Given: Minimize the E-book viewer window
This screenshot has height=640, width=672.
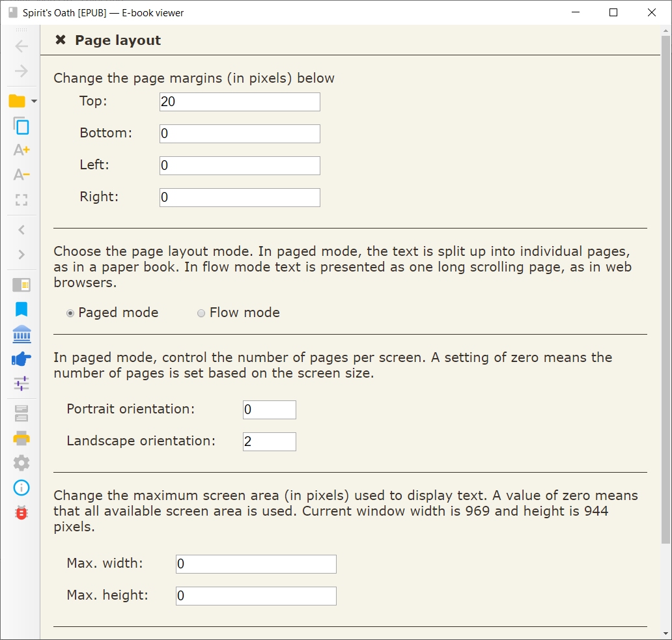Looking at the screenshot, I should 576,12.
